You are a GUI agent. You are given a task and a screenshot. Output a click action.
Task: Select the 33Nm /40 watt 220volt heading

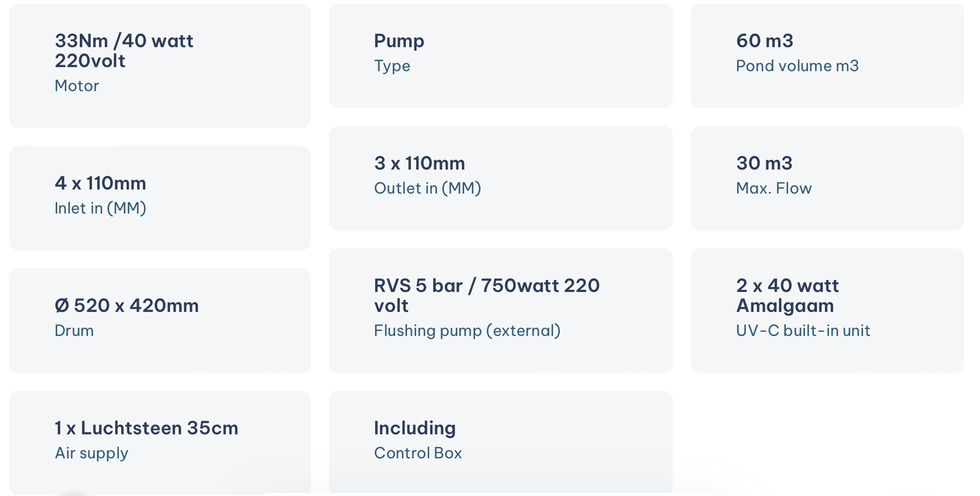[124, 51]
